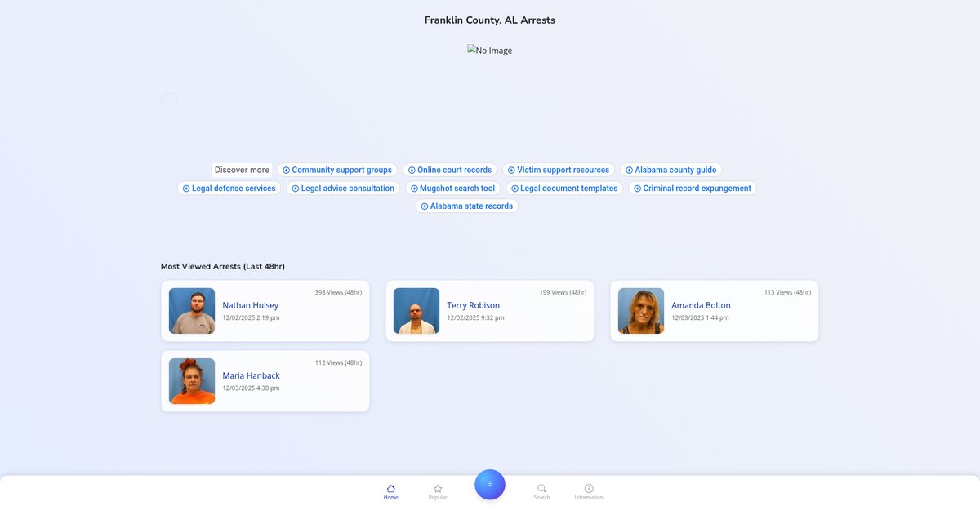
Task: Open the Terry Robison name link
Action: [x=474, y=305]
